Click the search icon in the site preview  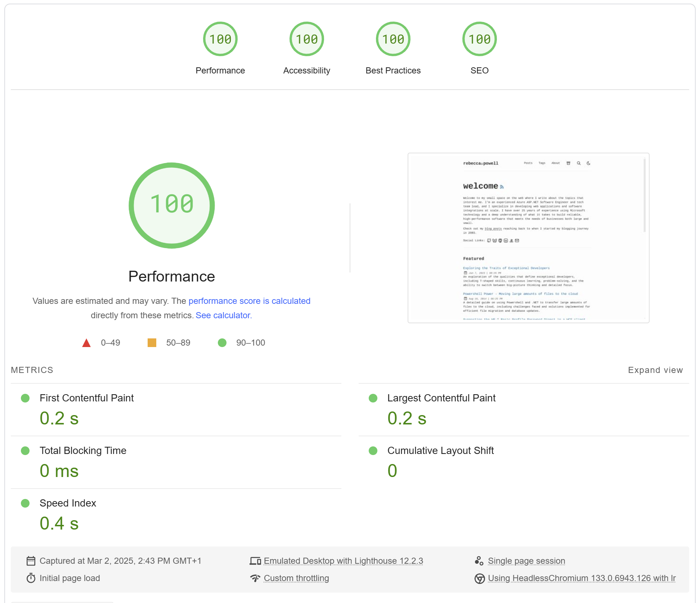(x=579, y=163)
